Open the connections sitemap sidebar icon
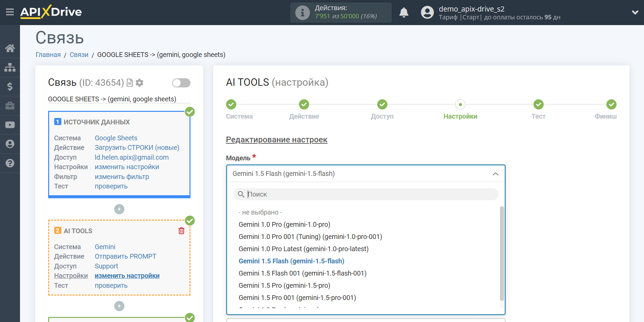 coord(10,67)
